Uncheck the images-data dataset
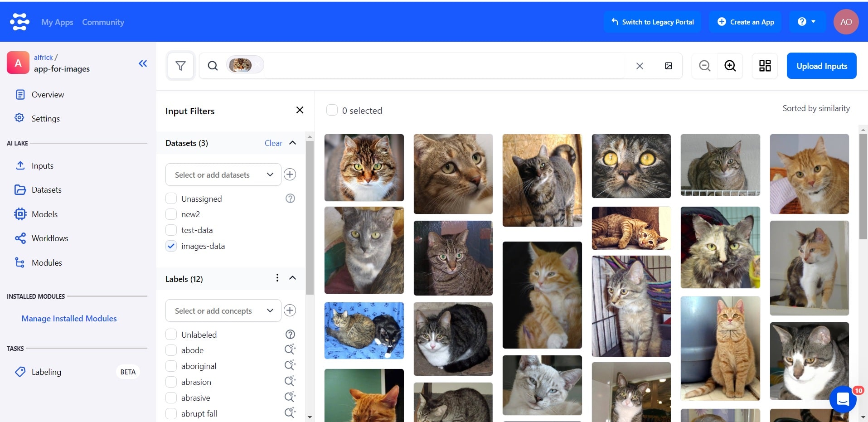This screenshot has height=422, width=868. [x=171, y=246]
